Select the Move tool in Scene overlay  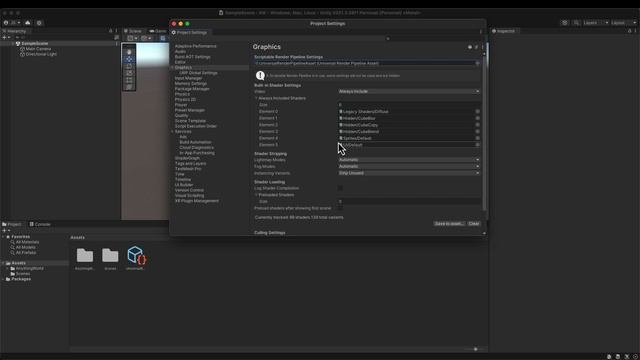click(x=129, y=59)
